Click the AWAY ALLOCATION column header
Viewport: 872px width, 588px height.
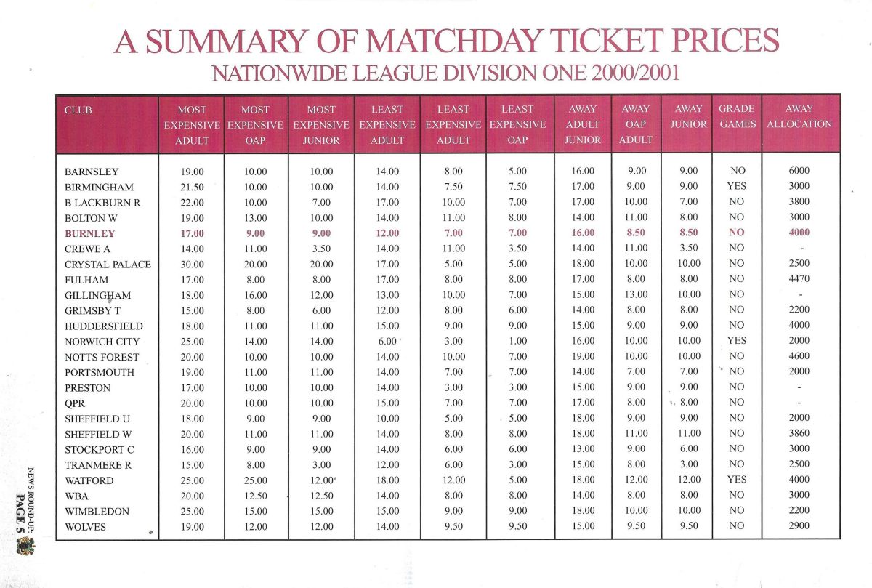click(799, 117)
